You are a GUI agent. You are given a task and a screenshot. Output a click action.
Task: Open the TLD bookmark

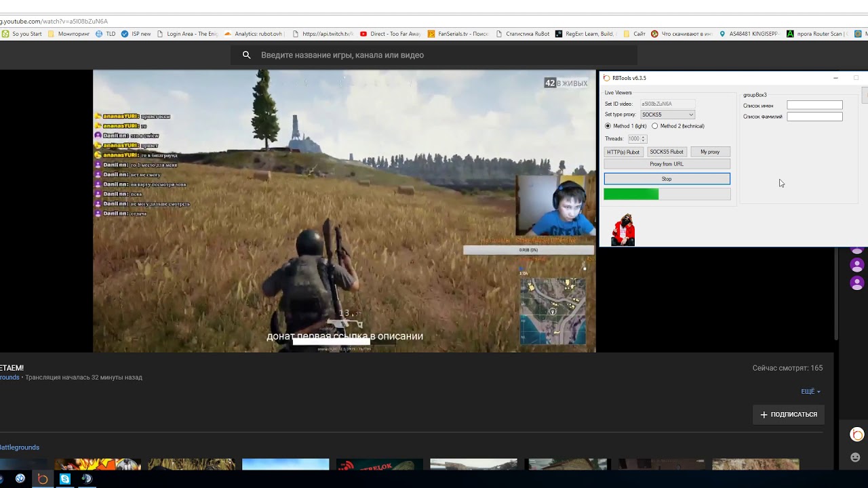[105, 34]
